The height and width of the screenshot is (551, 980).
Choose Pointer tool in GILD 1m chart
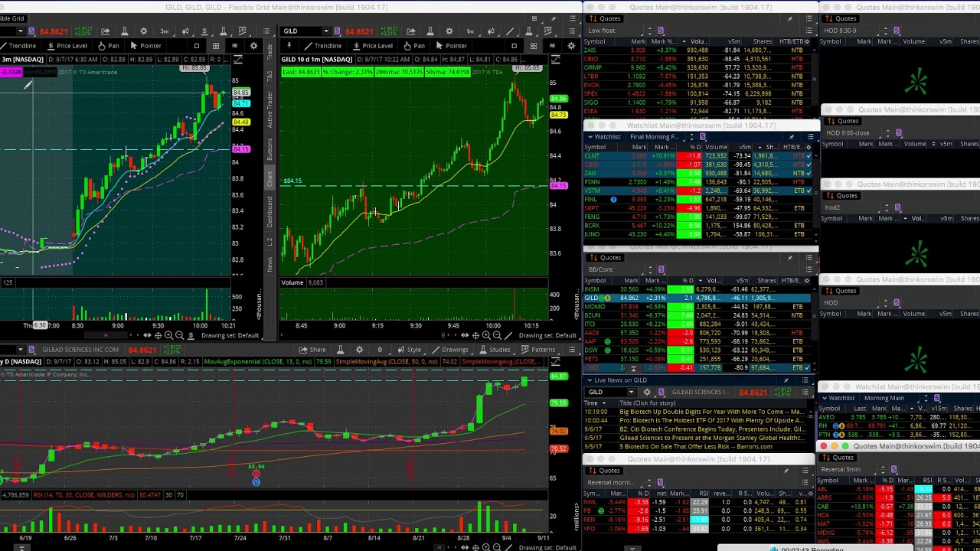[x=450, y=46]
